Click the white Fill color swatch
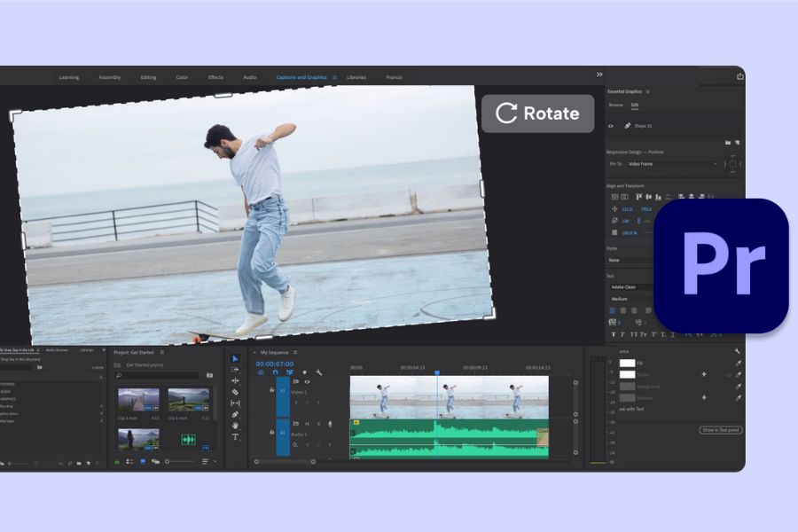This screenshot has height=532, width=798. 627,363
